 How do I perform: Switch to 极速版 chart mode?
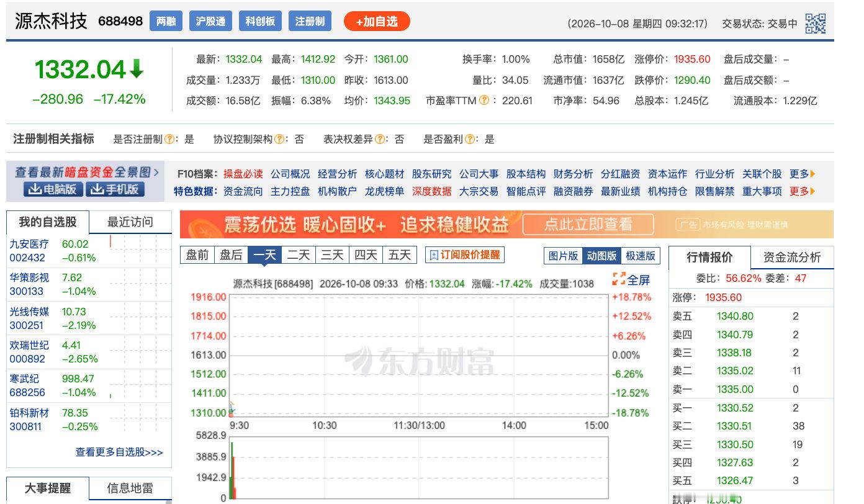(640, 256)
